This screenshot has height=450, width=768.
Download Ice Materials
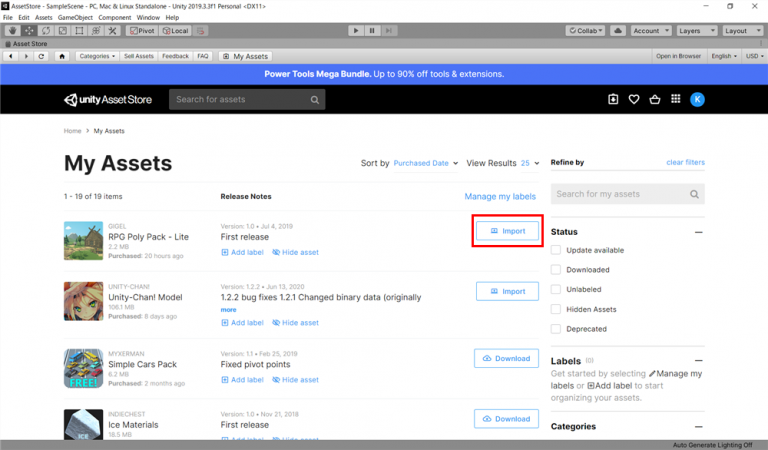[506, 419]
